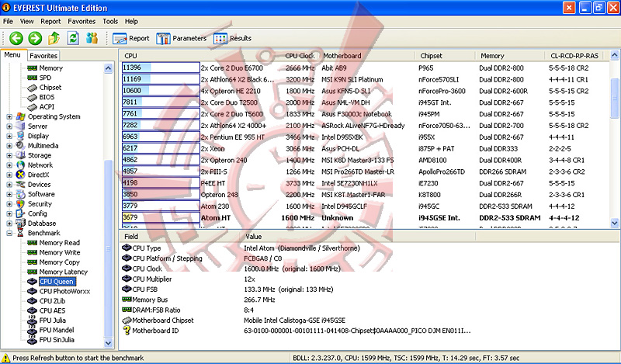Open Parameters from the toolbar
Viewport: 621px width, 364px height.
(x=181, y=39)
